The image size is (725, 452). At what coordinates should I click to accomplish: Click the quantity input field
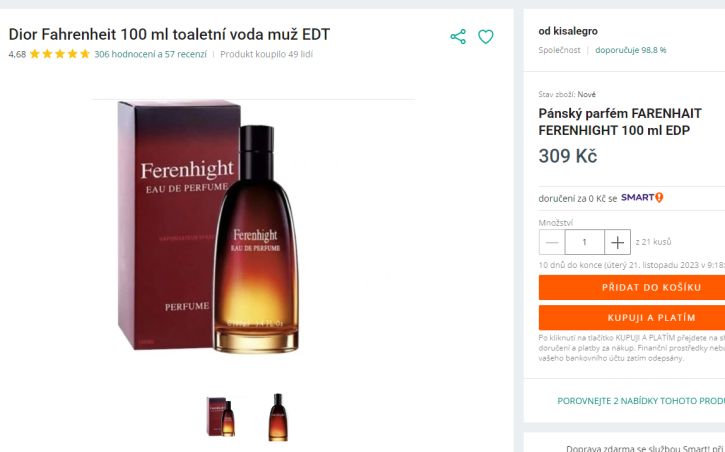point(584,242)
